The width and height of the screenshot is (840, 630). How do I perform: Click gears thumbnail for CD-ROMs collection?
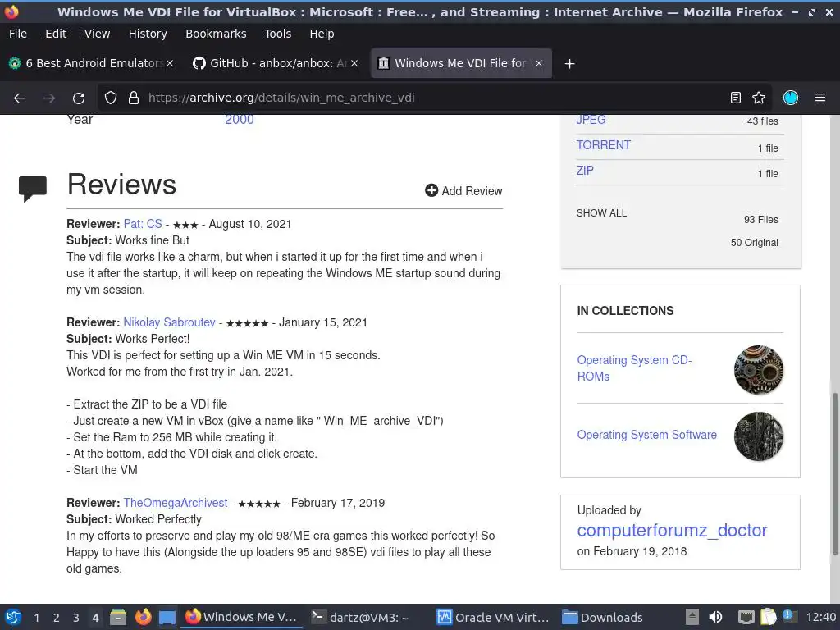[759, 370]
